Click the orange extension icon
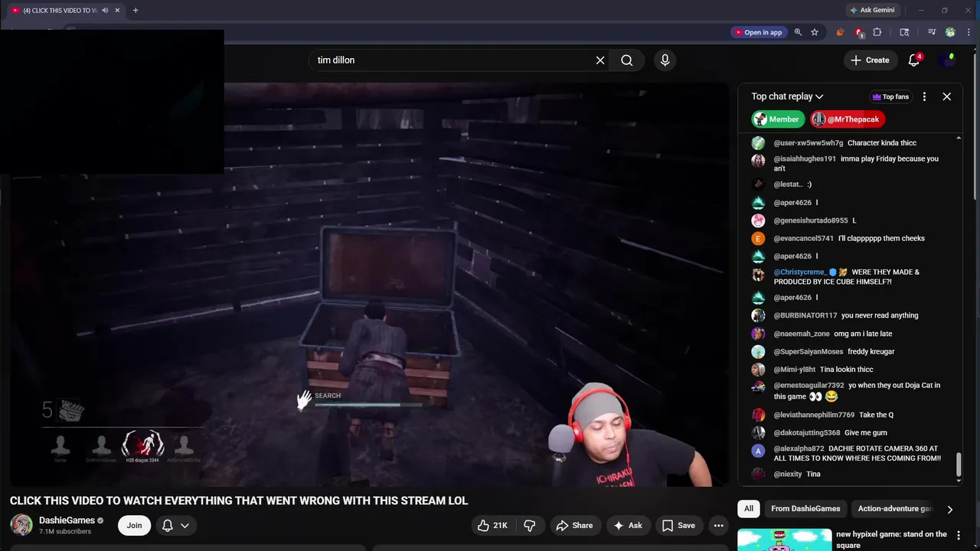This screenshot has width=980, height=551. click(x=840, y=32)
